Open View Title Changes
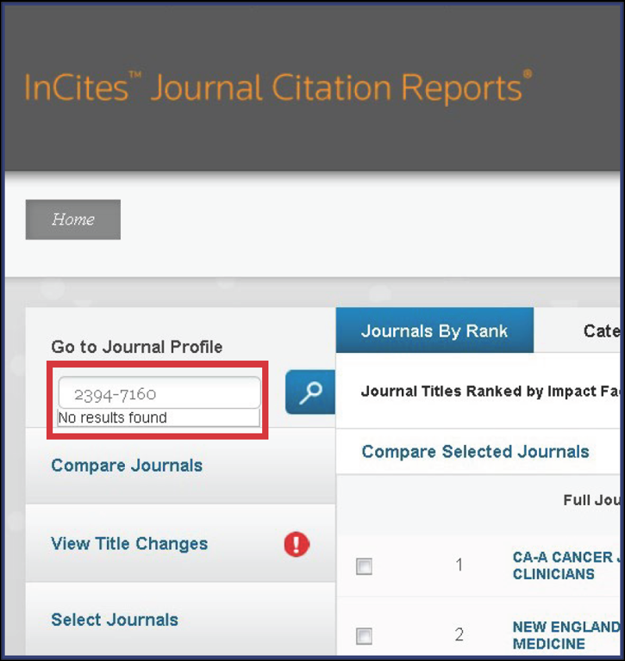 coord(129,543)
